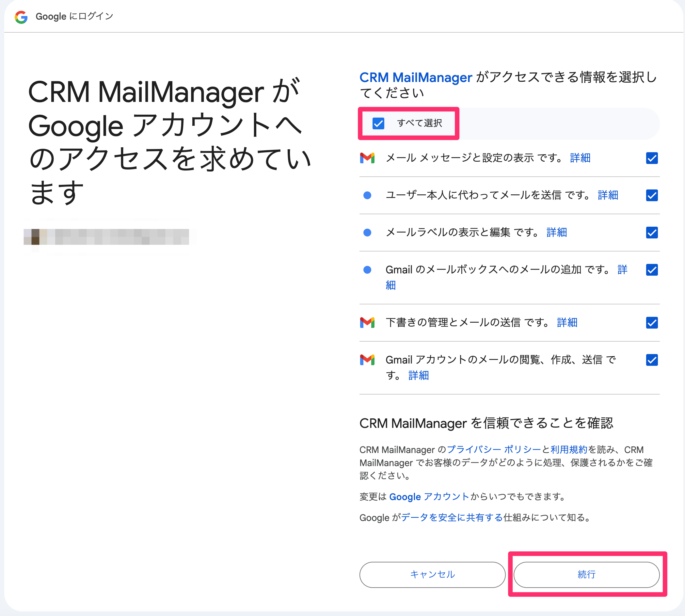685x616 pixels.
Task: Click Gmail icon beside メール メッセージと設定の表示
Action: tap(367, 158)
